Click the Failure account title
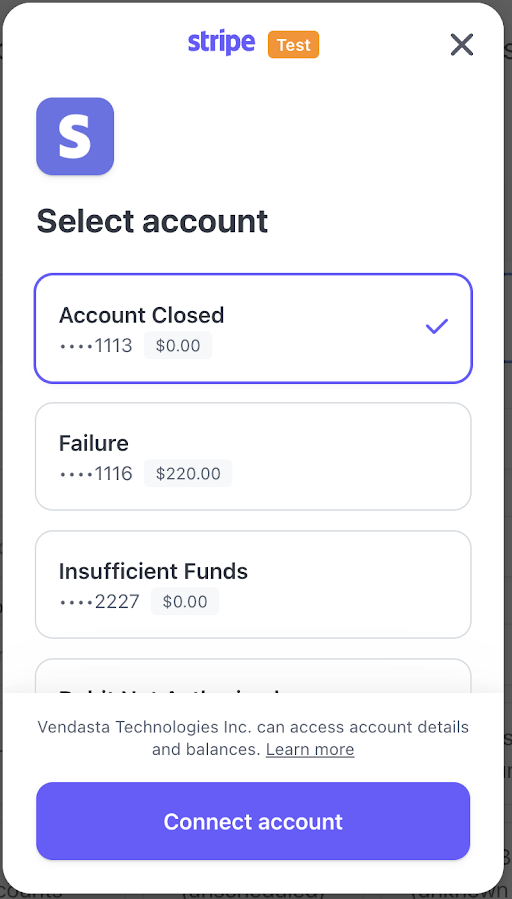 tap(94, 443)
